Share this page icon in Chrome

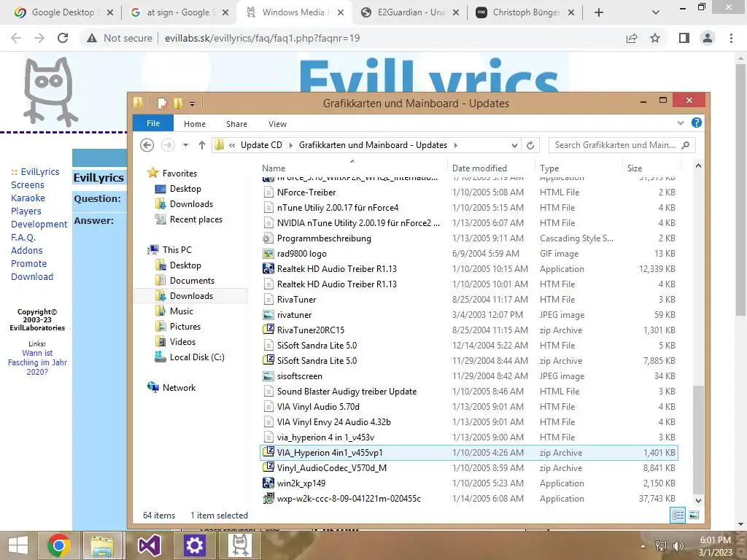(632, 38)
